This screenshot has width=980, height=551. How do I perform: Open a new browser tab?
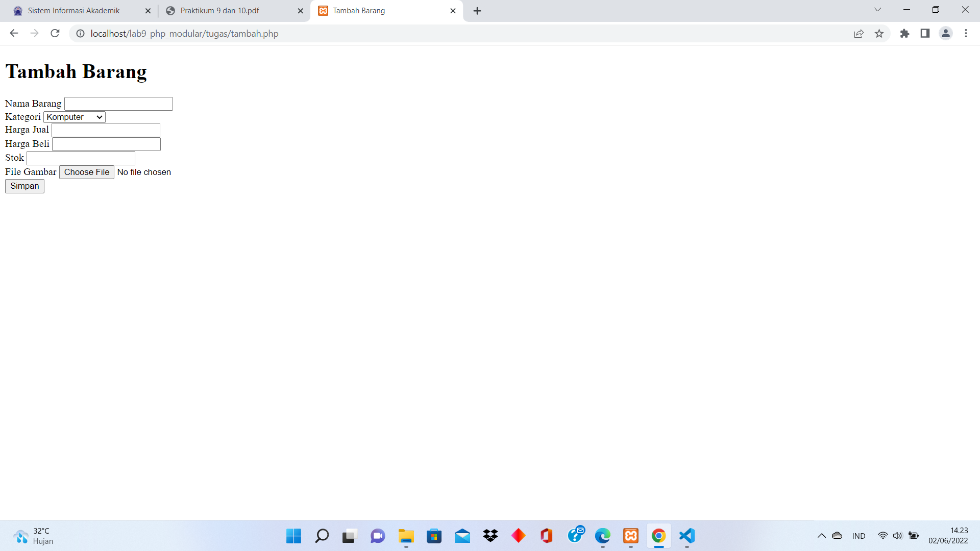click(x=477, y=11)
